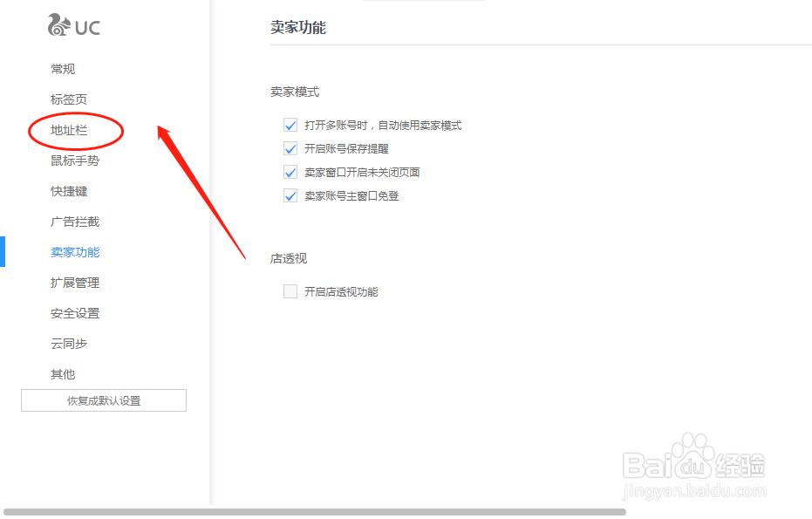This screenshot has width=812, height=519.
Task: Go to 安全设置 section
Action: tap(75, 313)
